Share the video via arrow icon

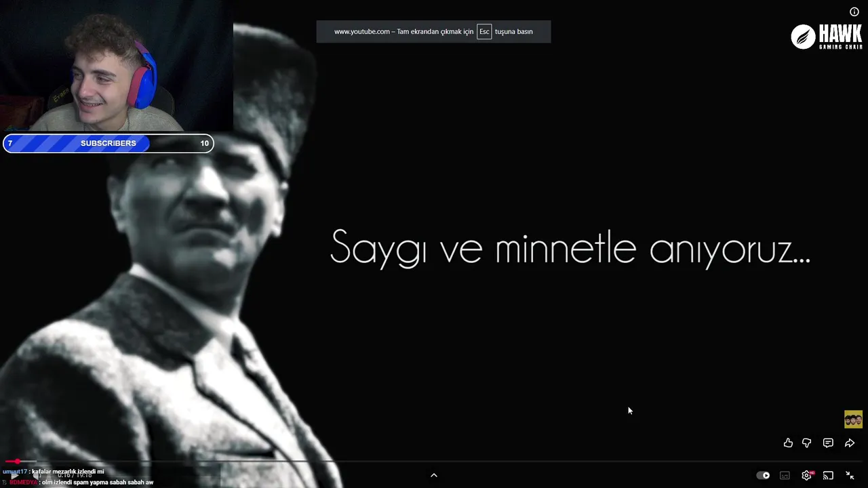(x=850, y=443)
